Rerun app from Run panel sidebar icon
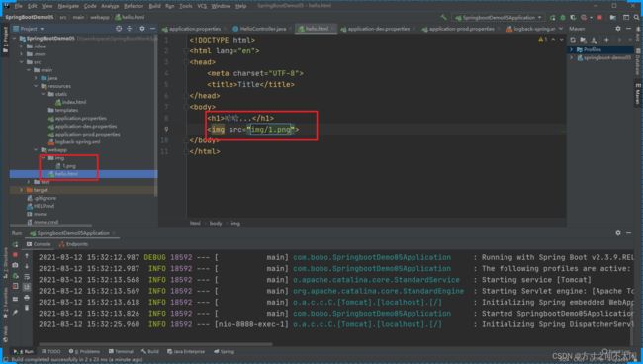Screen dimensions: 643x364 [x=15, y=244]
